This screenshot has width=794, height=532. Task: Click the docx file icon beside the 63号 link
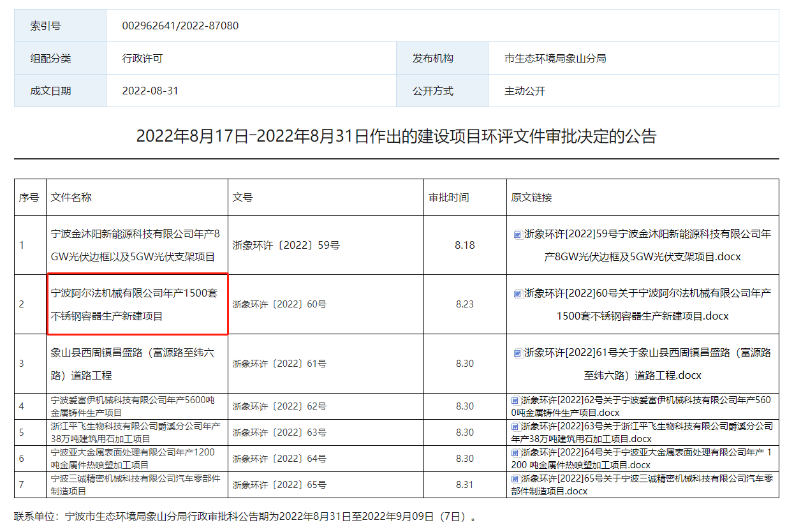tap(515, 426)
